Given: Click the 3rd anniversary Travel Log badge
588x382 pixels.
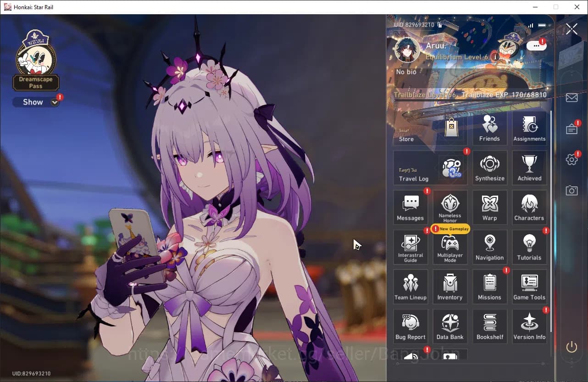Looking at the screenshot, I should 452,168.
